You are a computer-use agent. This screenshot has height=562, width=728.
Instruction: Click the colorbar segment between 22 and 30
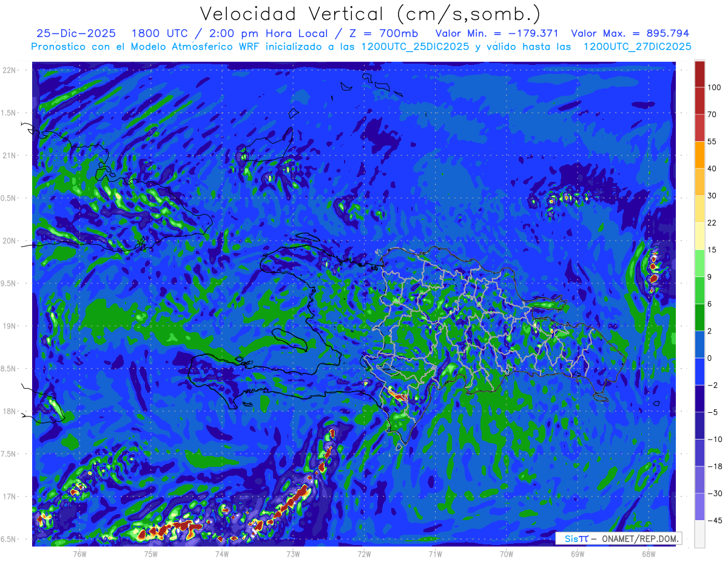pos(699,209)
